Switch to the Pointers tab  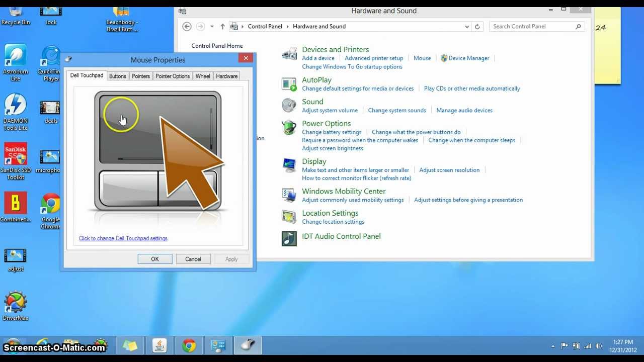click(x=141, y=76)
